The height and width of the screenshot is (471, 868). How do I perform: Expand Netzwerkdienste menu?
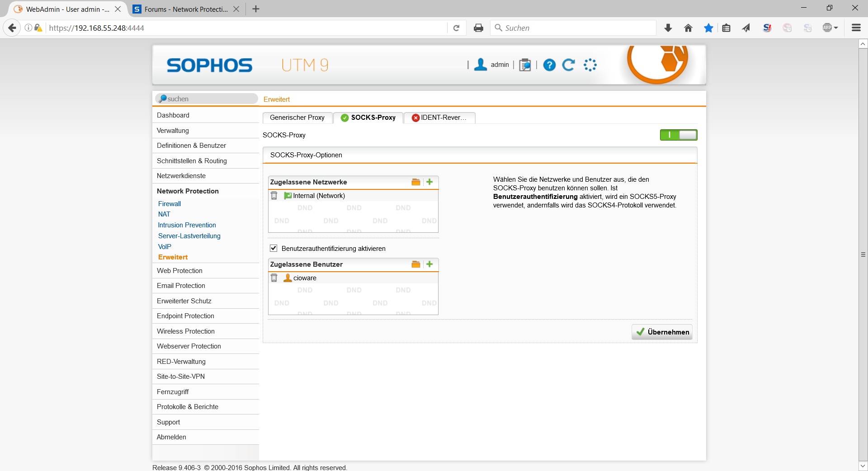point(206,176)
